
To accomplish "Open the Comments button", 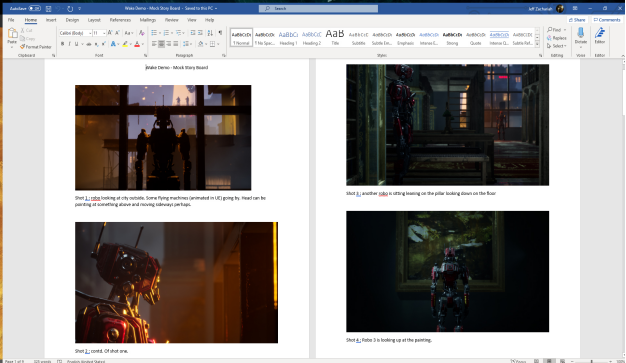I will coord(607,20).
